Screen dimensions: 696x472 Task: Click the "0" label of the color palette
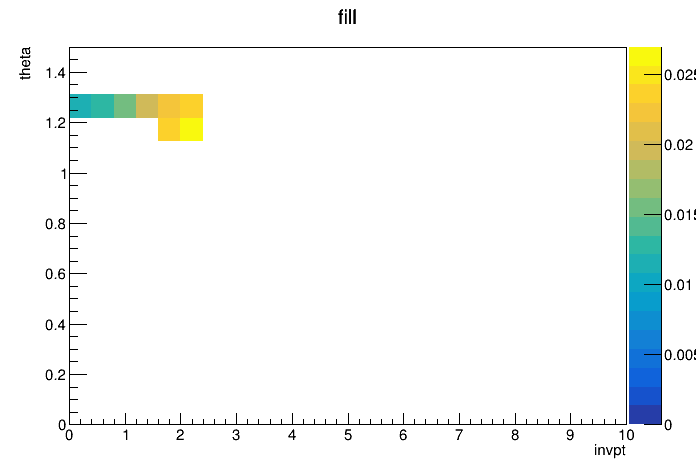pos(668,425)
